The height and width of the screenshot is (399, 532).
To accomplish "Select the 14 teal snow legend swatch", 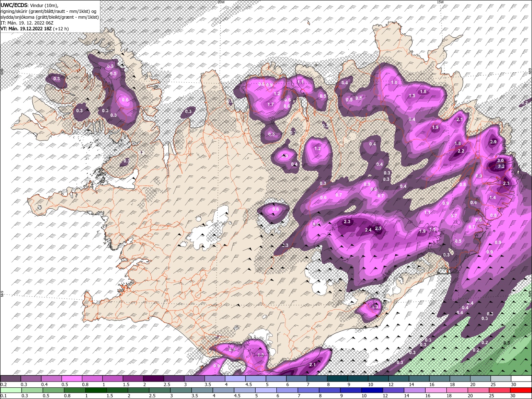I will tap(420, 378).
